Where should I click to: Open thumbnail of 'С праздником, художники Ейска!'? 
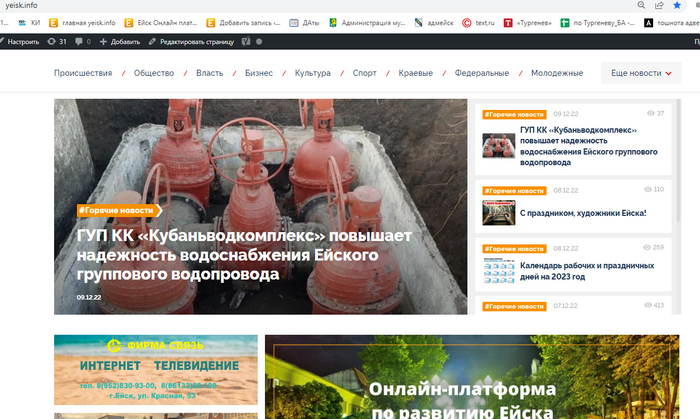[x=499, y=213]
